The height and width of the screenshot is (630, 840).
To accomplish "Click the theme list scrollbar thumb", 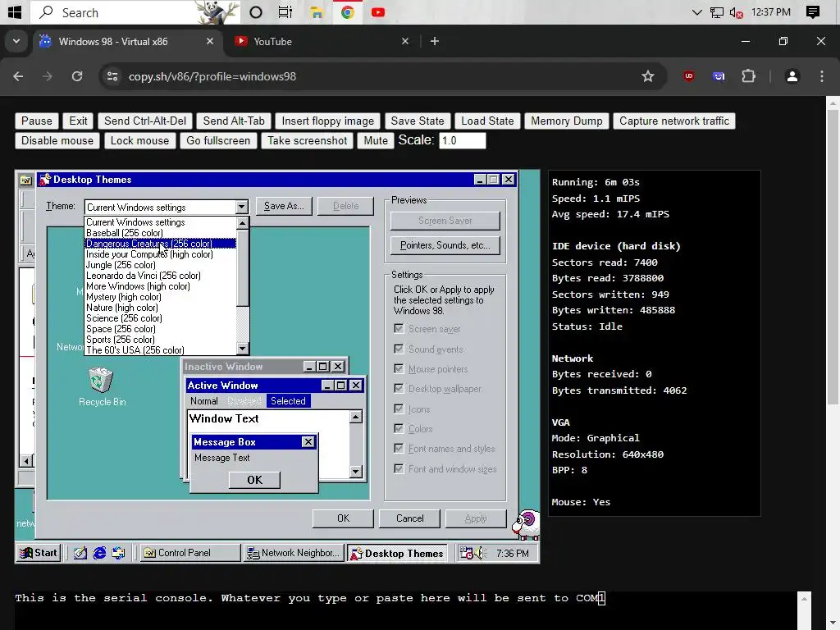I will pyautogui.click(x=243, y=268).
